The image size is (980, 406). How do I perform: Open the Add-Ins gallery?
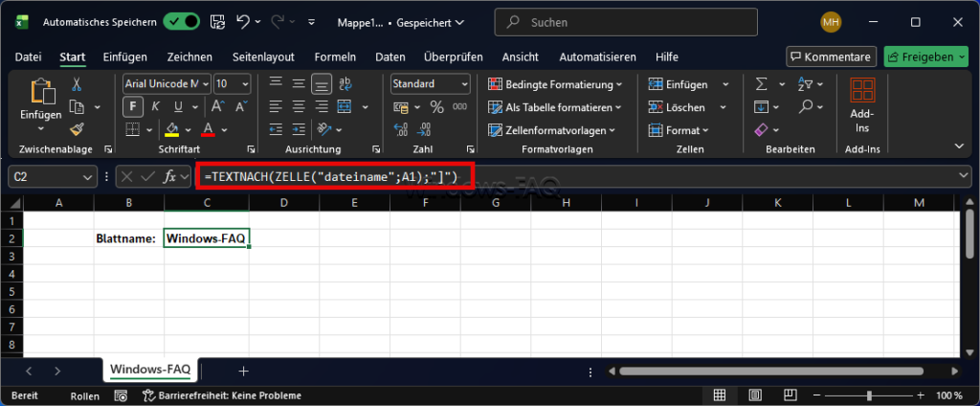[862, 107]
